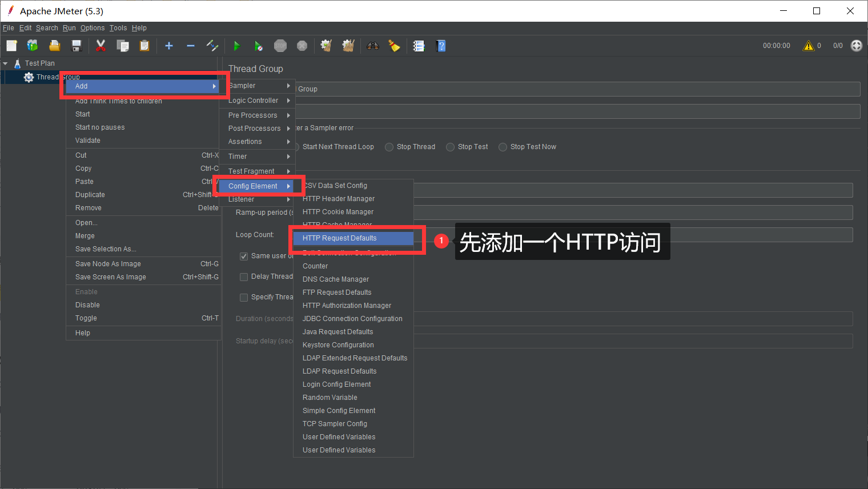Image resolution: width=868 pixels, height=489 pixels.
Task: Open the Function Helper dialog icon
Action: pyautogui.click(x=419, y=46)
